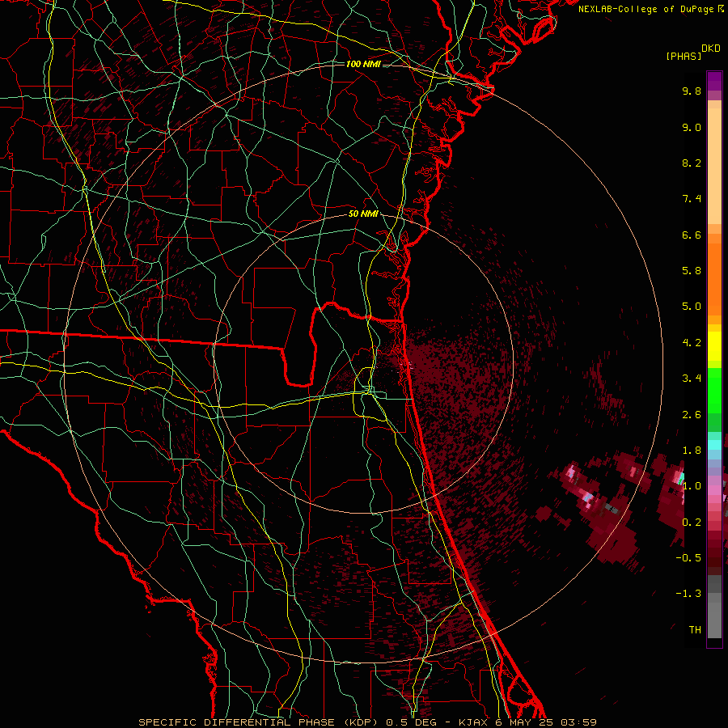728x728 pixels.
Task: Click the TH label on color scale
Action: [695, 630]
